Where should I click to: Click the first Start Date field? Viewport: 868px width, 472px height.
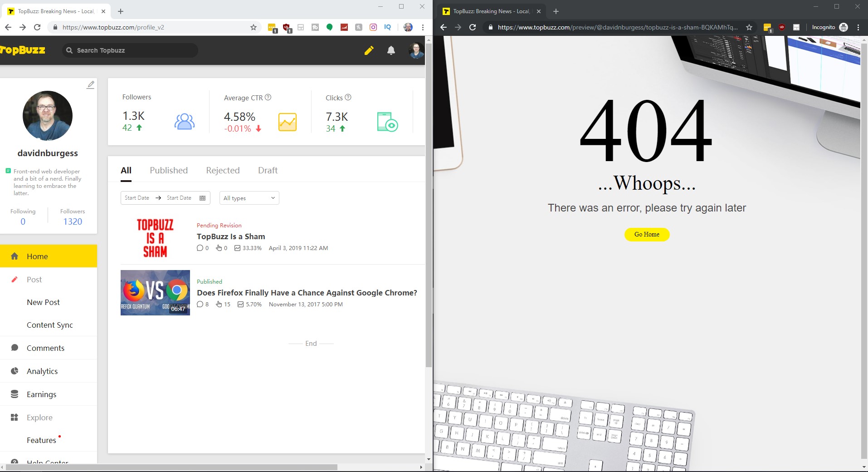click(137, 198)
